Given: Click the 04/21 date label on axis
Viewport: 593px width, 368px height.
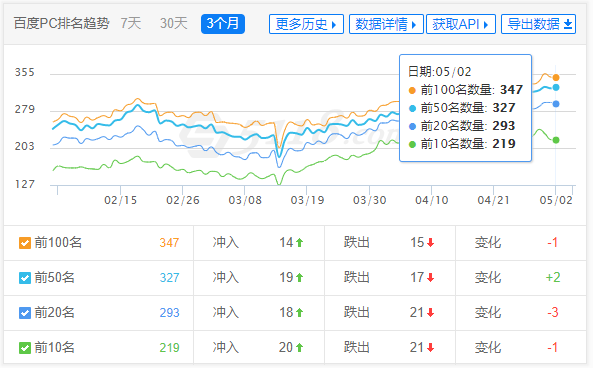Looking at the screenshot, I should (x=493, y=200).
